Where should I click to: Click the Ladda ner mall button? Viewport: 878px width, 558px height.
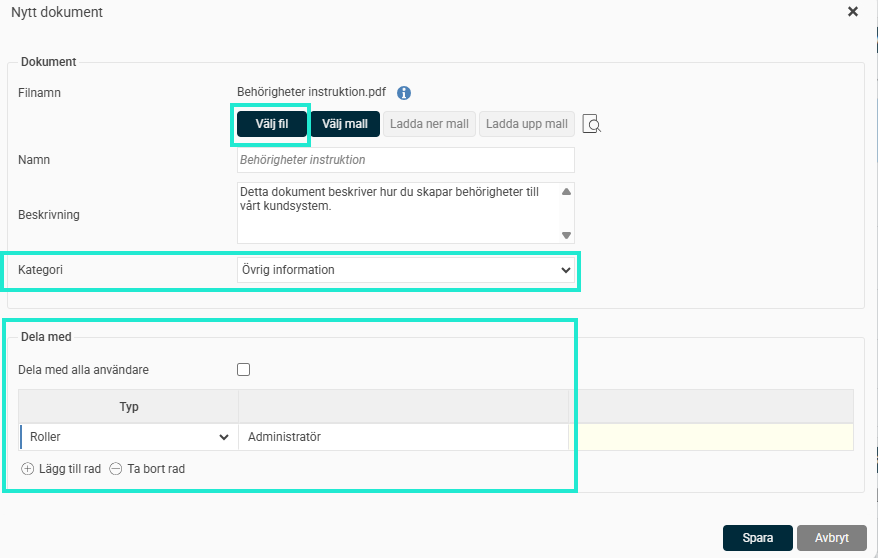tap(429, 124)
